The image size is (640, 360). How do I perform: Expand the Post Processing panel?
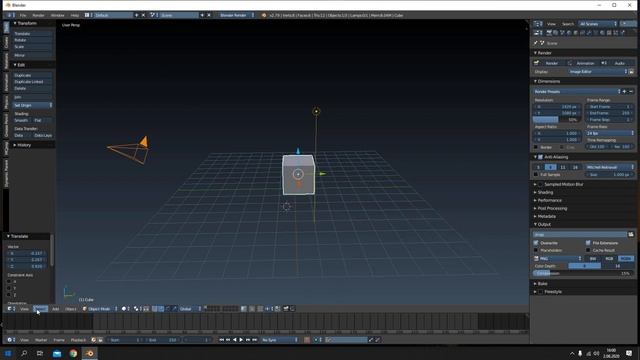pos(551,208)
